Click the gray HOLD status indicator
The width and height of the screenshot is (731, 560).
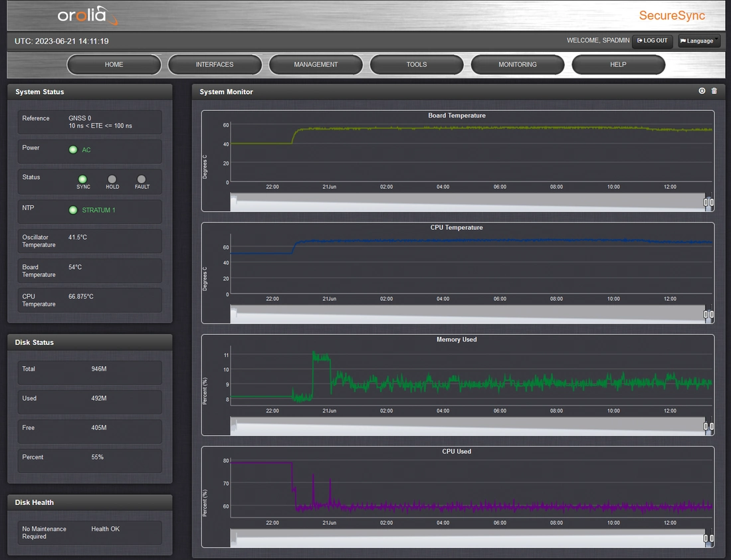112,179
